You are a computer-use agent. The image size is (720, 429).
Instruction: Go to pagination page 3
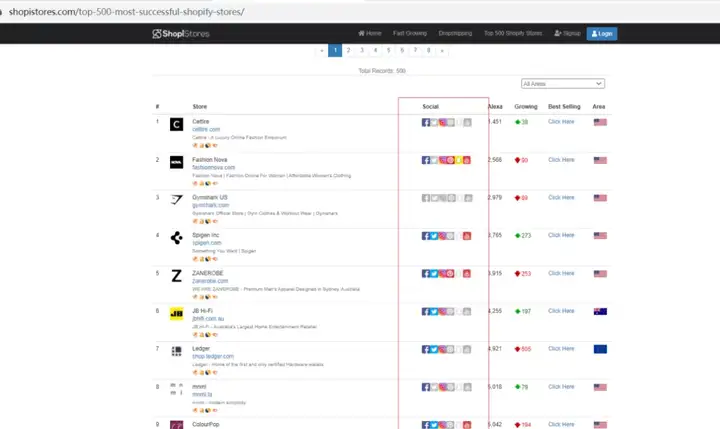(362, 51)
